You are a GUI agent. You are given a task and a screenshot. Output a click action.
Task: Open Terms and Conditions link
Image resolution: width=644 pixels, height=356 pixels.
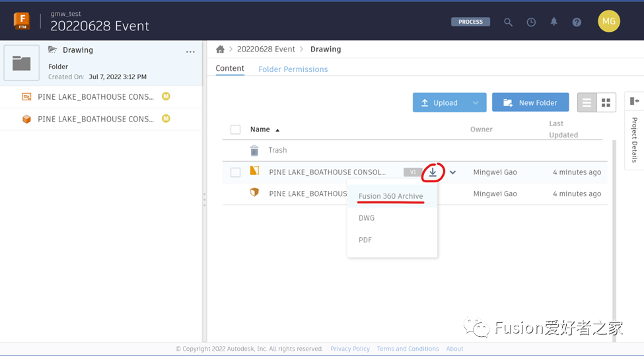(408, 349)
